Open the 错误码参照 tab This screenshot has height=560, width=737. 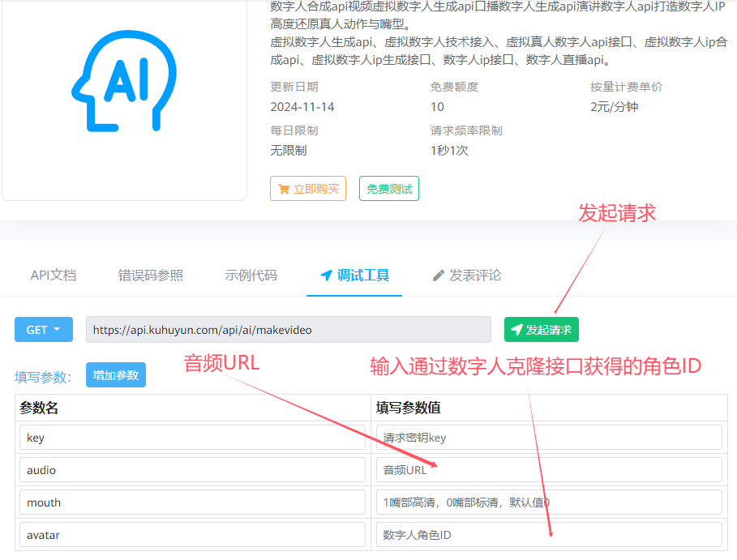click(151, 276)
